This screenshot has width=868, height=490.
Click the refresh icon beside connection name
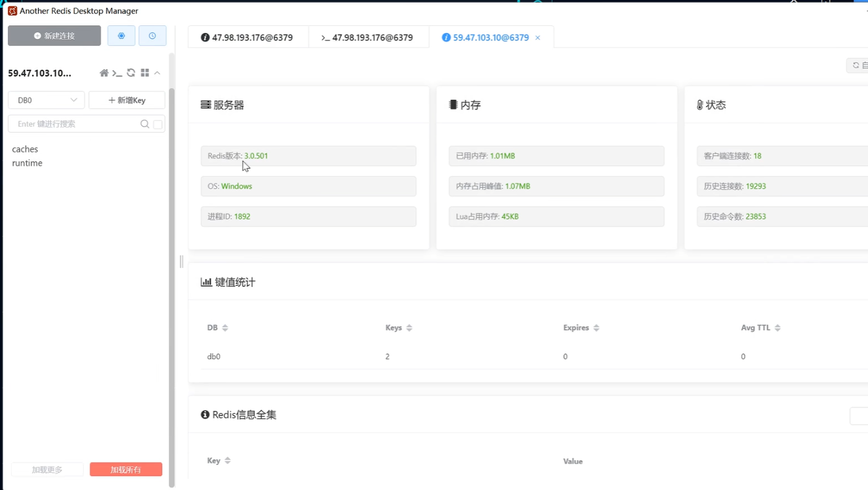131,73
